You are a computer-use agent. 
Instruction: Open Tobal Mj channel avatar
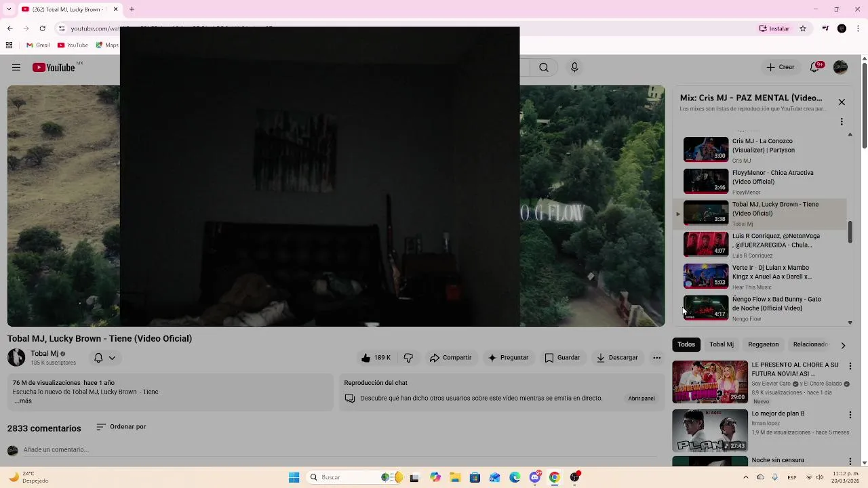(16, 358)
